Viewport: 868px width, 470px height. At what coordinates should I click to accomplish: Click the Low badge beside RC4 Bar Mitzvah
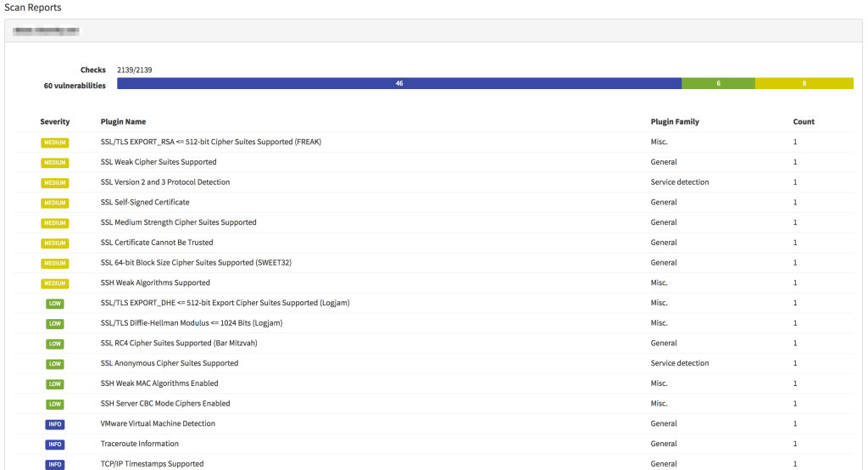click(x=55, y=344)
